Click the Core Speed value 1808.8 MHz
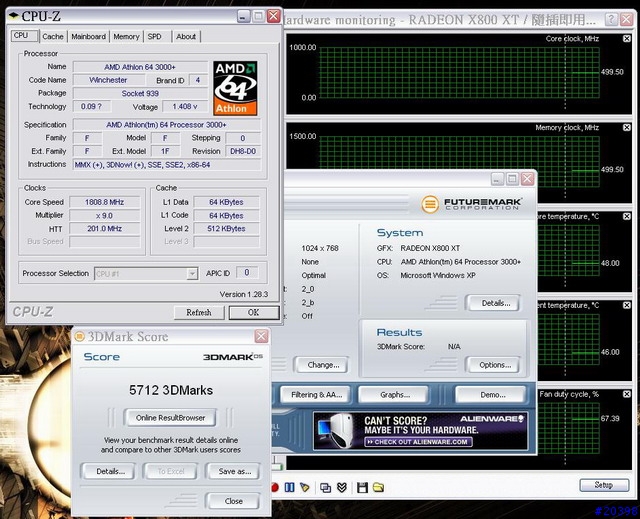 [104, 202]
